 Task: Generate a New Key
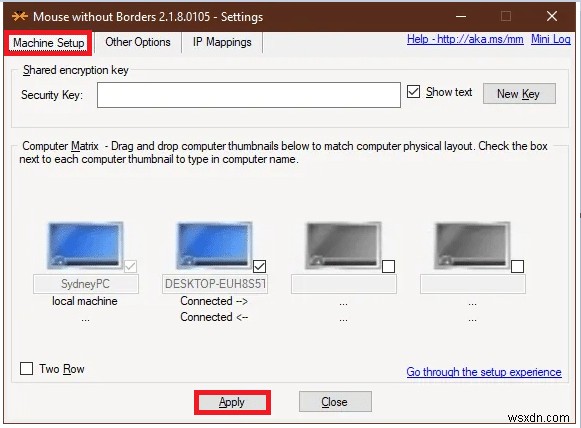(x=519, y=93)
